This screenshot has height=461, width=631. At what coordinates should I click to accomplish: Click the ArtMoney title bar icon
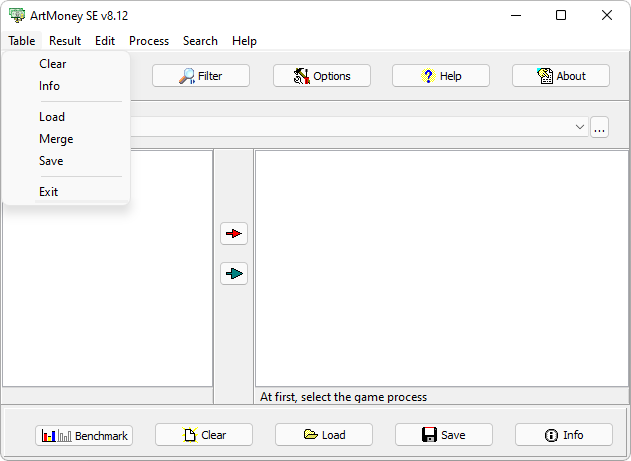pos(17,15)
